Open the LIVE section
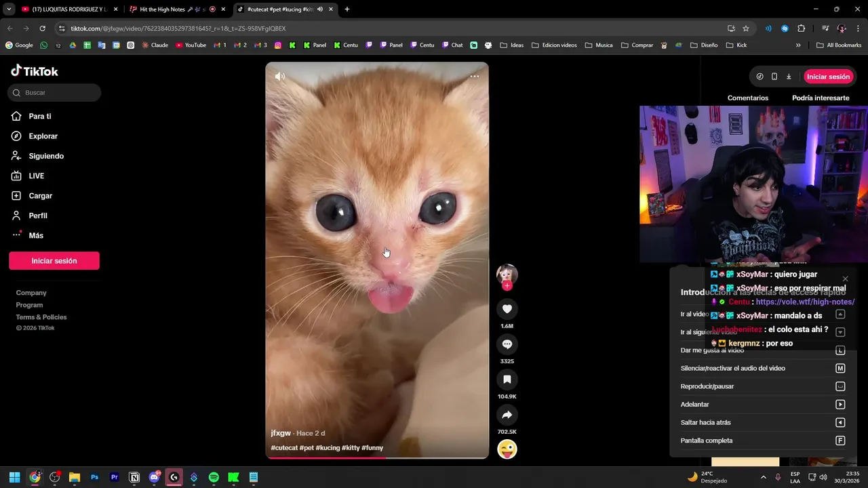The width and height of the screenshot is (868, 488). 36,176
